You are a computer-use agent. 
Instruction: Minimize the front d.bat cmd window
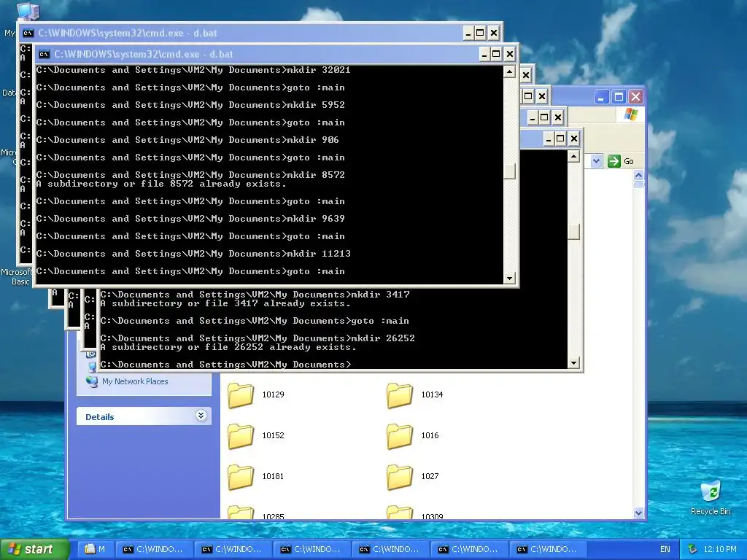pos(484,54)
